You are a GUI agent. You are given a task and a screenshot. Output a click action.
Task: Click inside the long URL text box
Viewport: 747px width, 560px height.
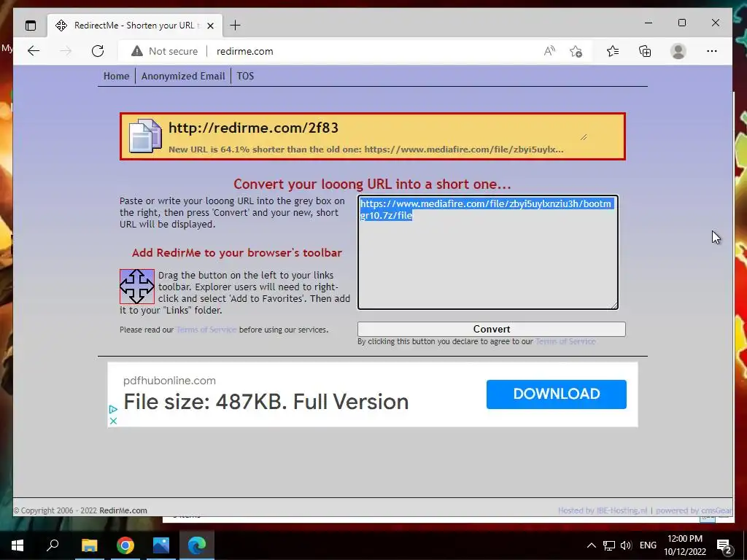click(x=488, y=252)
